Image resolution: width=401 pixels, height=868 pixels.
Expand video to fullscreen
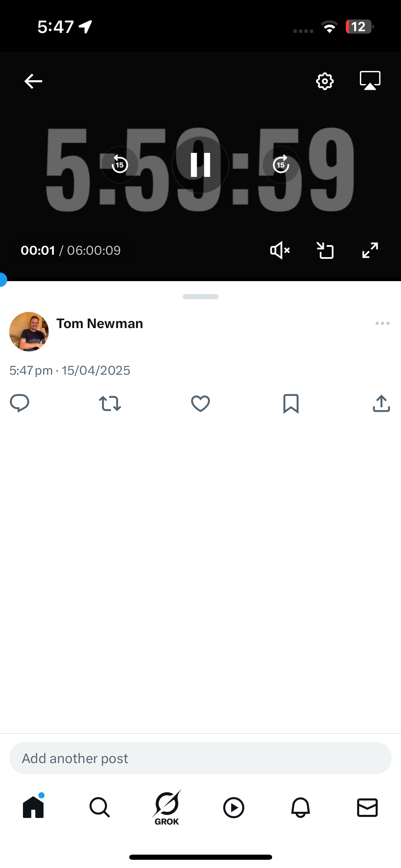[x=370, y=250]
